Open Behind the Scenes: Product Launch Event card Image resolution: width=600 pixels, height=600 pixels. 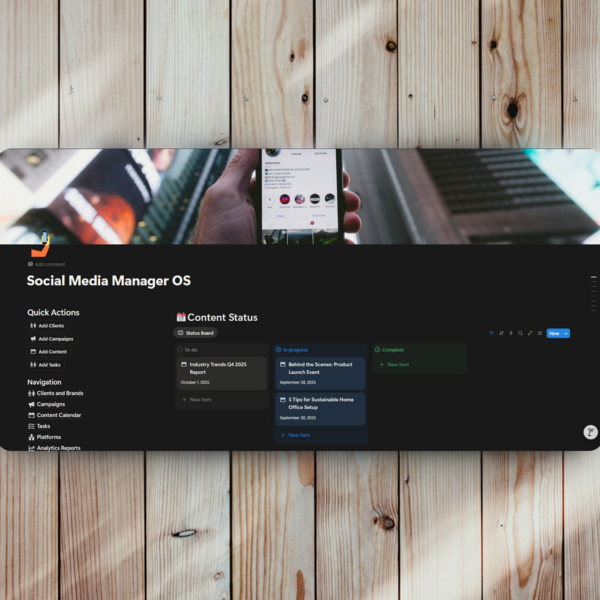point(320,373)
